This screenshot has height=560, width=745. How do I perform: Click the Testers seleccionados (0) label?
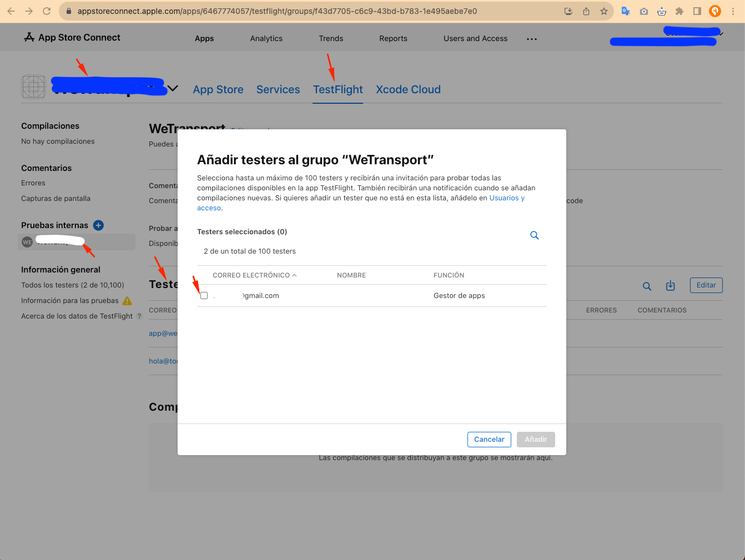(x=242, y=232)
